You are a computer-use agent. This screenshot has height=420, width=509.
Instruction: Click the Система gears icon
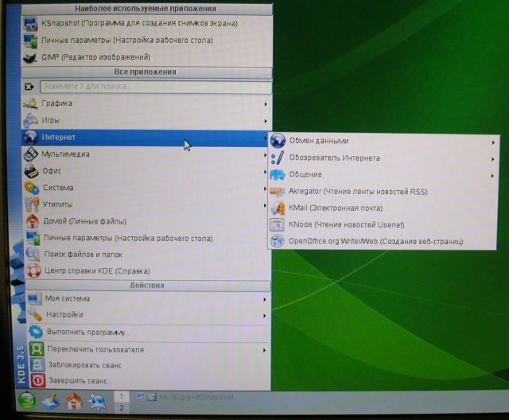pos(32,188)
